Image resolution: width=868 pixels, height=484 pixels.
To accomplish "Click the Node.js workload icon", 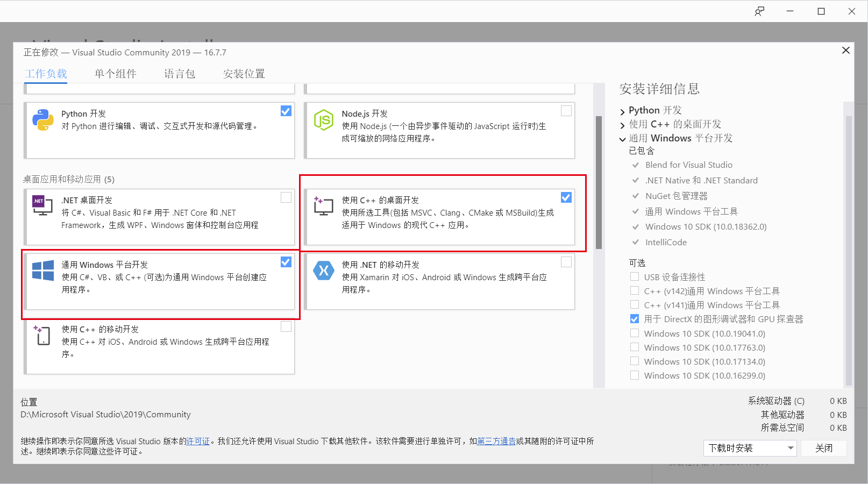I will (x=324, y=120).
